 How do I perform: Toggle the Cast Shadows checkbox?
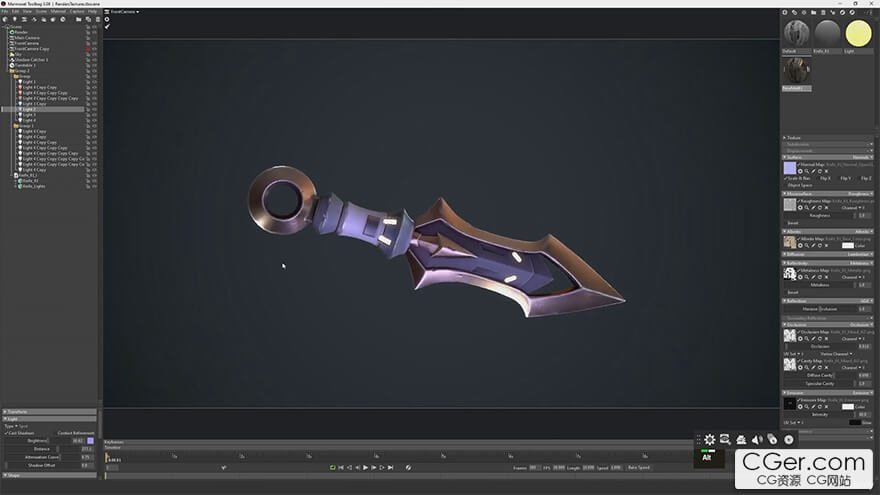(6, 433)
